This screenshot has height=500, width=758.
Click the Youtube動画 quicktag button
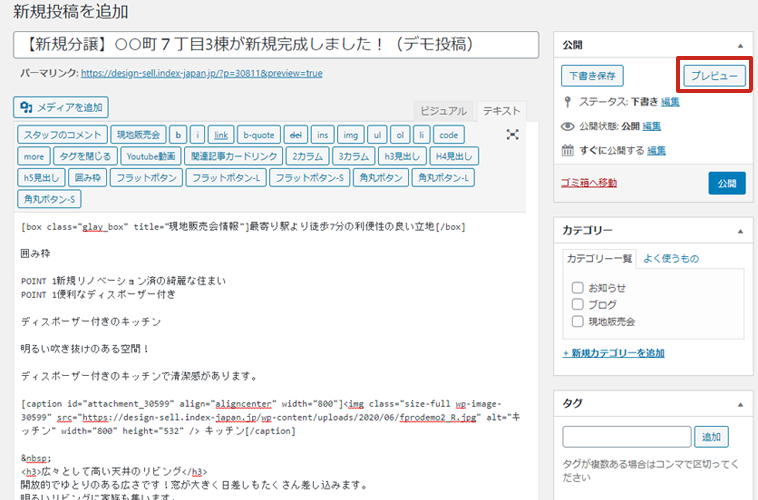click(151, 156)
